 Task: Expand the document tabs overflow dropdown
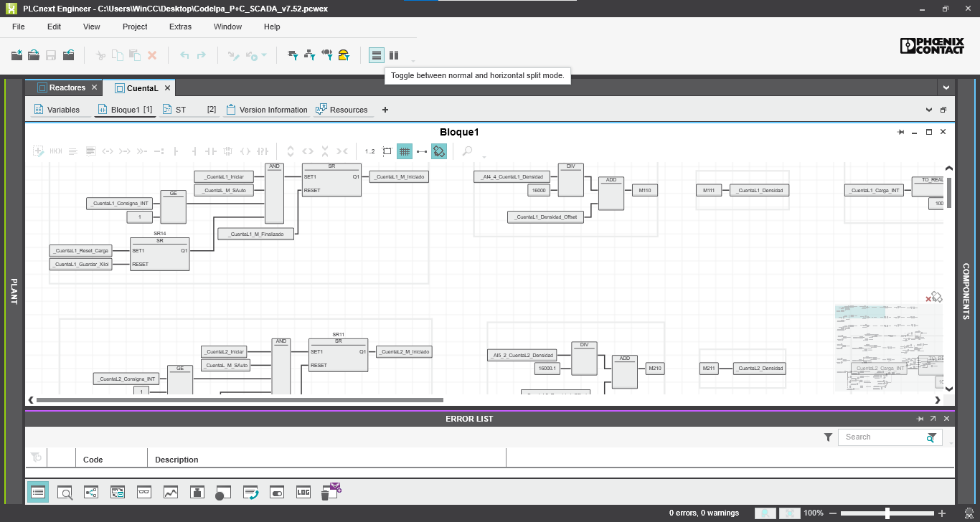point(946,87)
